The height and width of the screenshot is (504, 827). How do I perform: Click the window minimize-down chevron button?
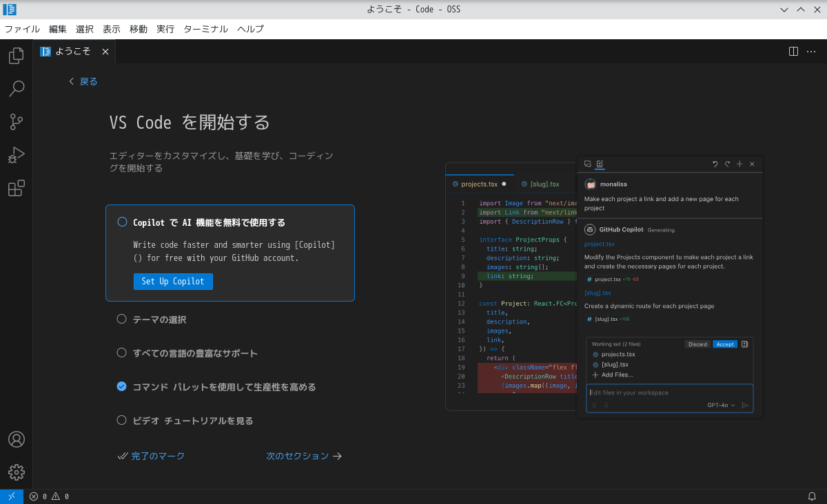[x=784, y=10]
